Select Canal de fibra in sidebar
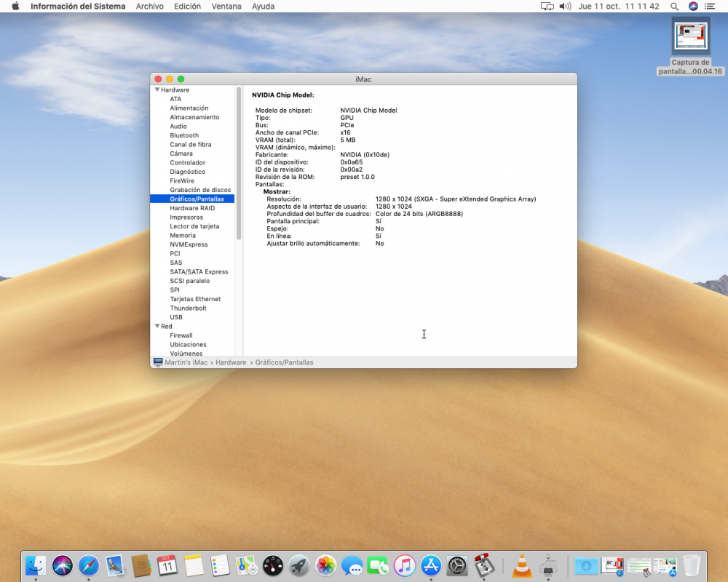The height and width of the screenshot is (582, 728). pos(190,144)
